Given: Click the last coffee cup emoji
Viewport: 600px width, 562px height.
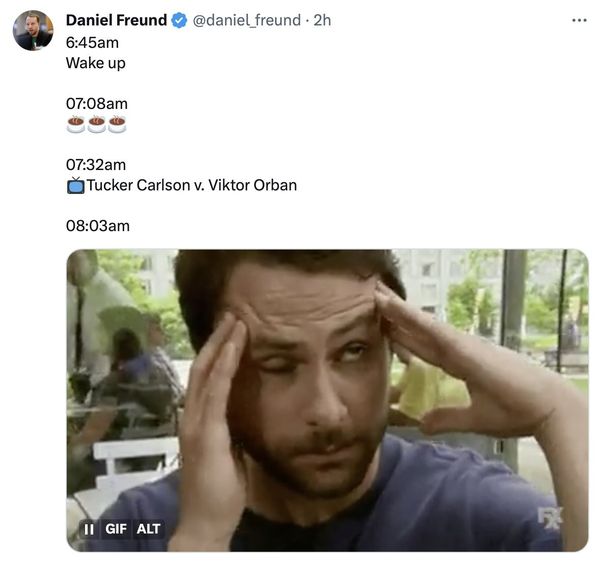Looking at the screenshot, I should (117, 125).
